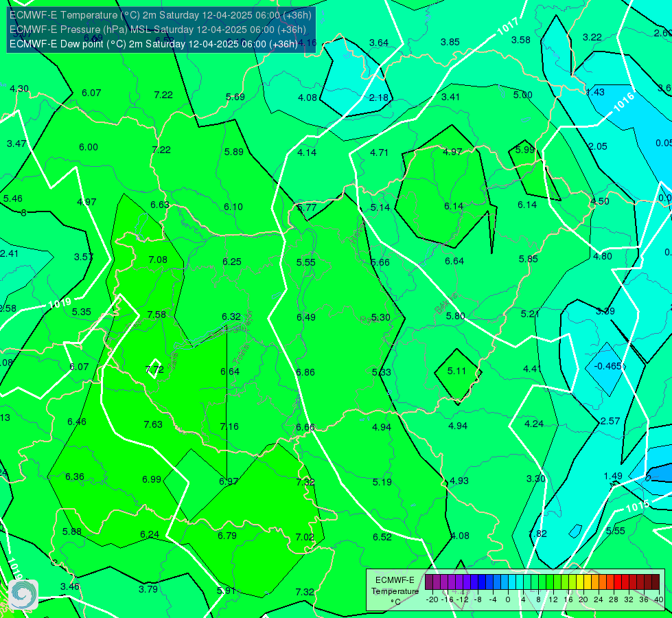Viewport: 672px width, 618px height.
Task: Click the grid value 6.49
Action: (x=306, y=317)
